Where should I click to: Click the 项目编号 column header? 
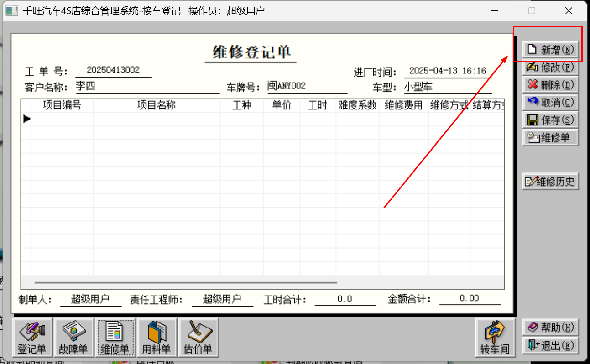tap(62, 105)
